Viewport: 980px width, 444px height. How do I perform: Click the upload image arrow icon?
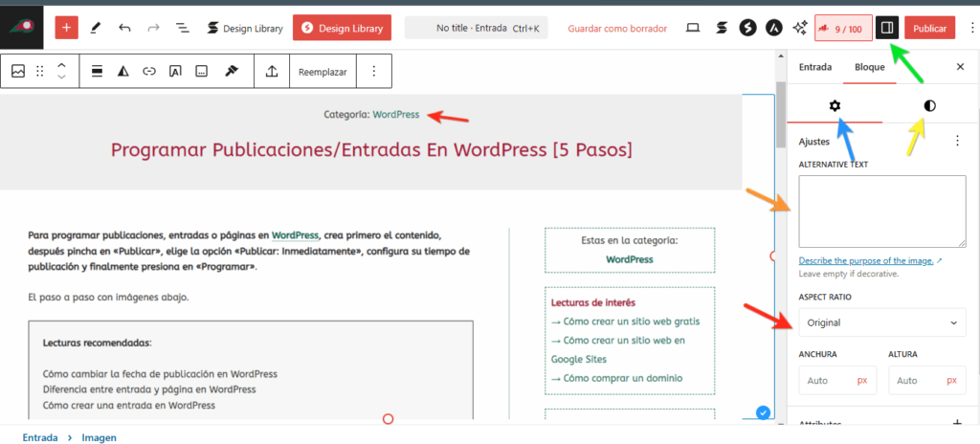(x=272, y=72)
